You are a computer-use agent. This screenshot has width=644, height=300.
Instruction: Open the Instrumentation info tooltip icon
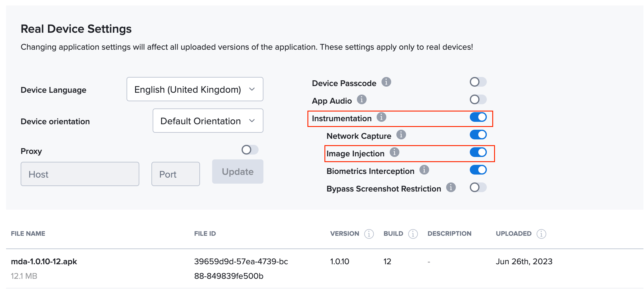[x=381, y=118]
